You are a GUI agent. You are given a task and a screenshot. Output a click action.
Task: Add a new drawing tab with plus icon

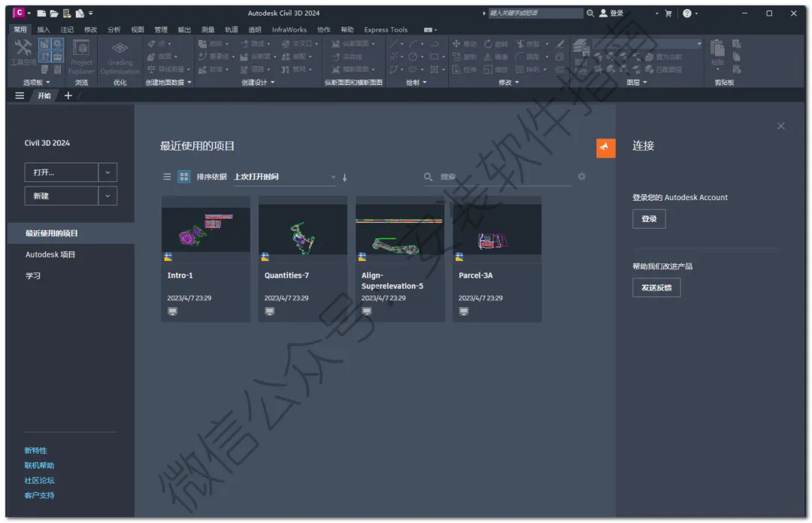coord(68,96)
